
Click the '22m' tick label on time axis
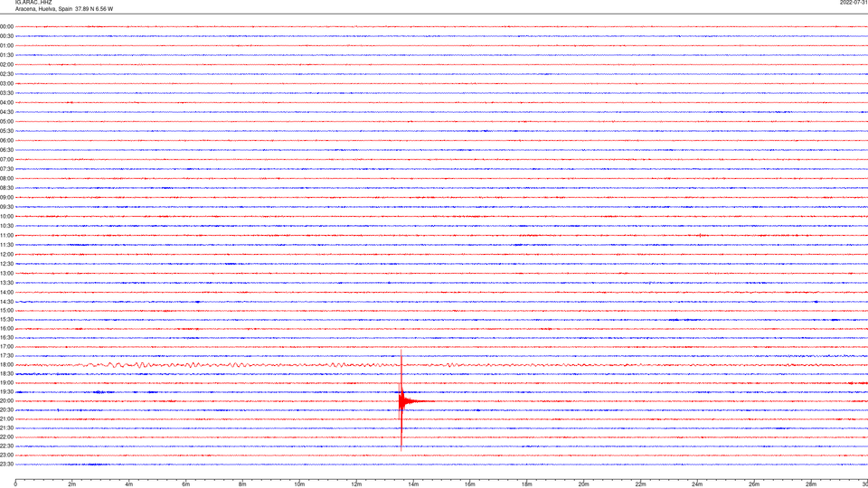(x=640, y=484)
